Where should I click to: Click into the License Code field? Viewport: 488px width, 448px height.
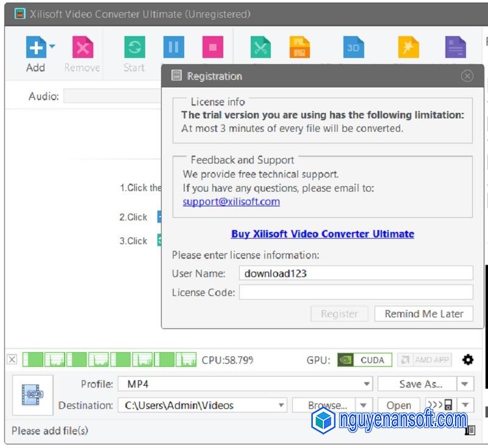tap(356, 292)
